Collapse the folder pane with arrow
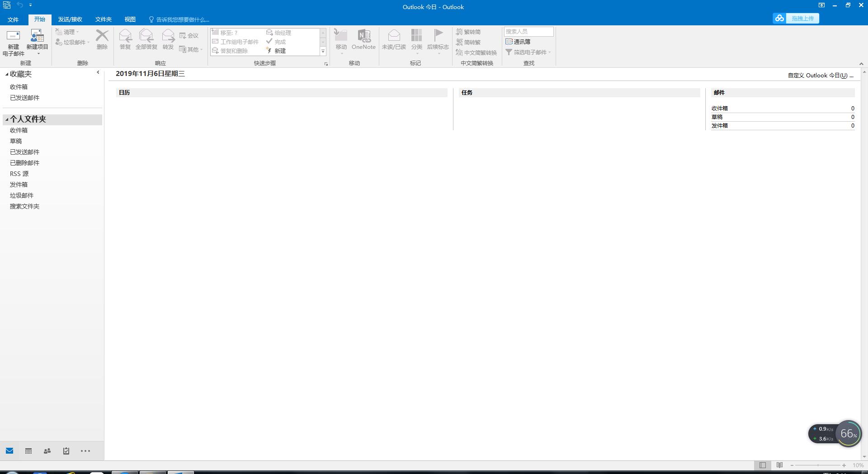The image size is (868, 474). click(x=98, y=72)
